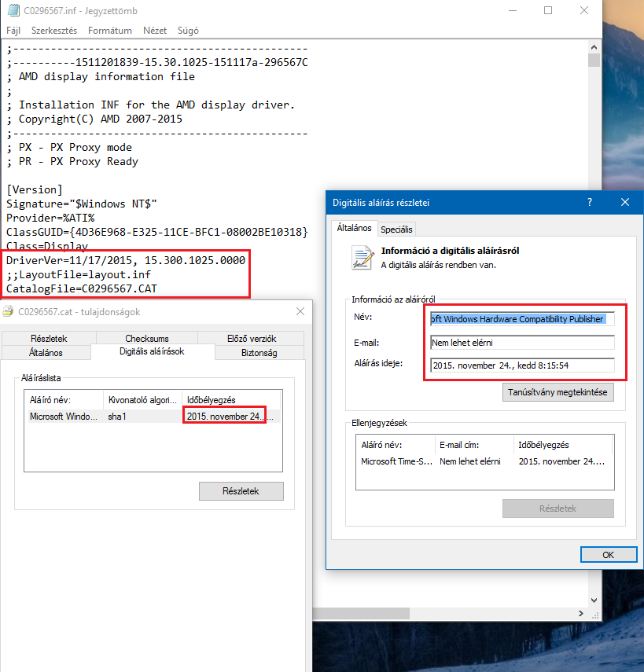
Task: Click the Notepad vertical scrollbar up arrow
Action: pyautogui.click(x=594, y=46)
